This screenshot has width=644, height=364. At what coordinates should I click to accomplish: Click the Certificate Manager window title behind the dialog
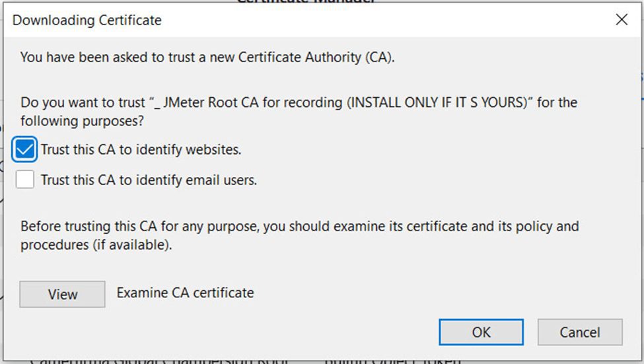point(306,1)
